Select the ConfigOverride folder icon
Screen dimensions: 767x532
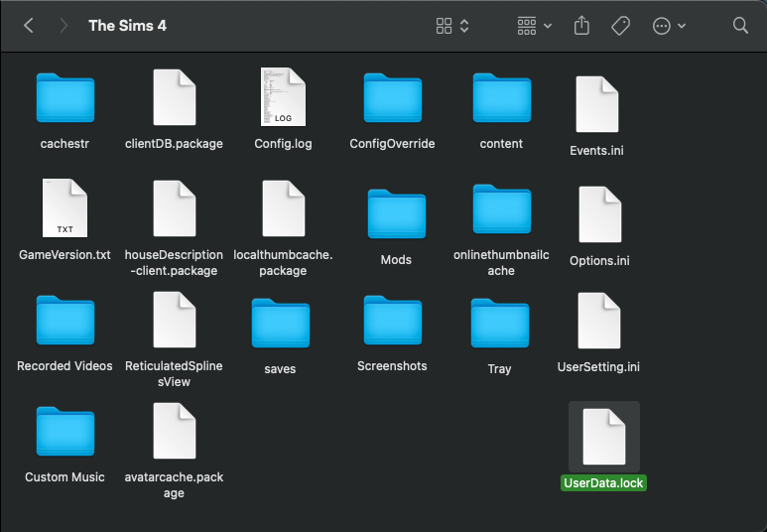[392, 97]
